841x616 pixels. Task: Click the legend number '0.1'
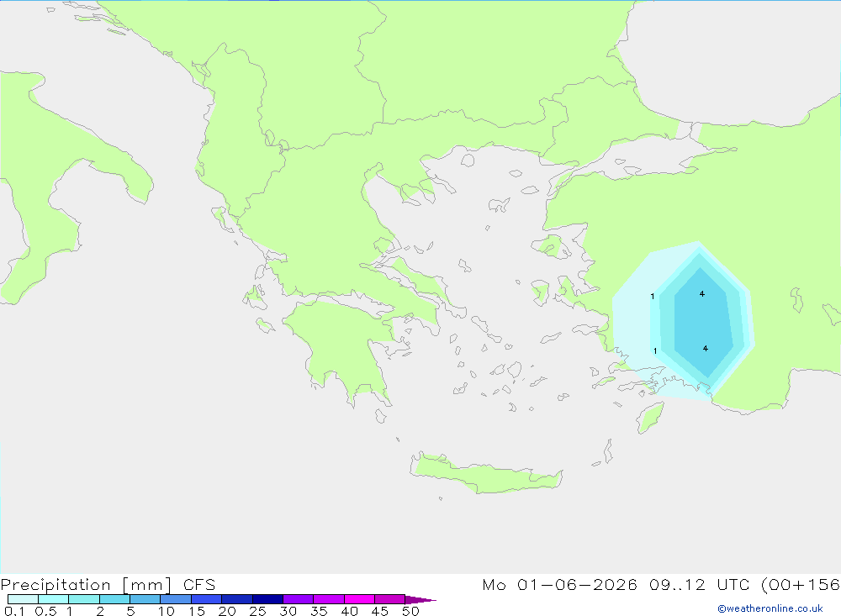pyautogui.click(x=14, y=611)
